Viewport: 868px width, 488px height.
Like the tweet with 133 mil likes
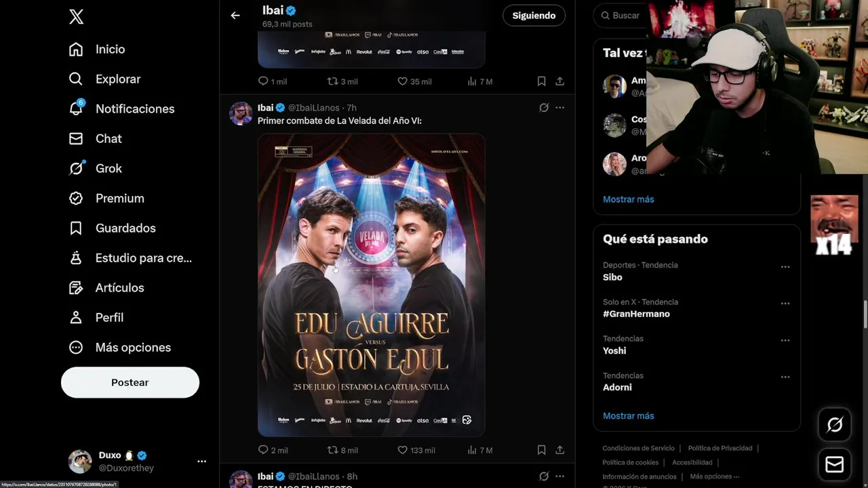coord(416,450)
